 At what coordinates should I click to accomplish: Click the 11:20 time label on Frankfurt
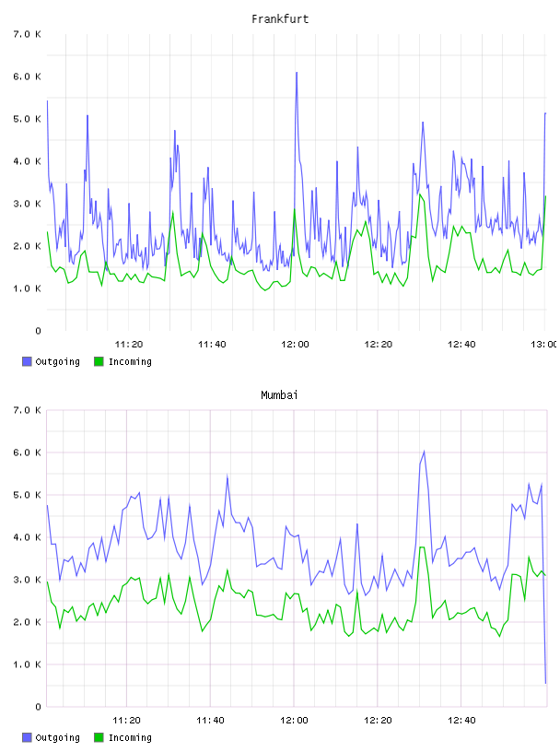129,344
